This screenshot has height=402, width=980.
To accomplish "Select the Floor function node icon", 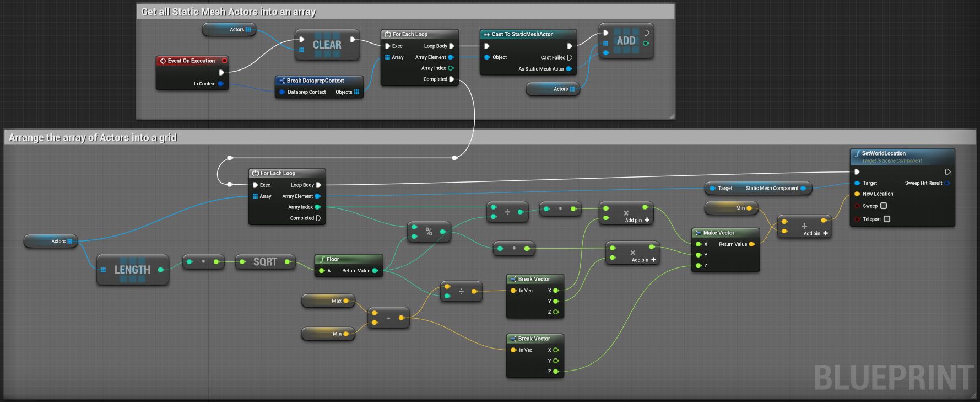I will [322, 259].
